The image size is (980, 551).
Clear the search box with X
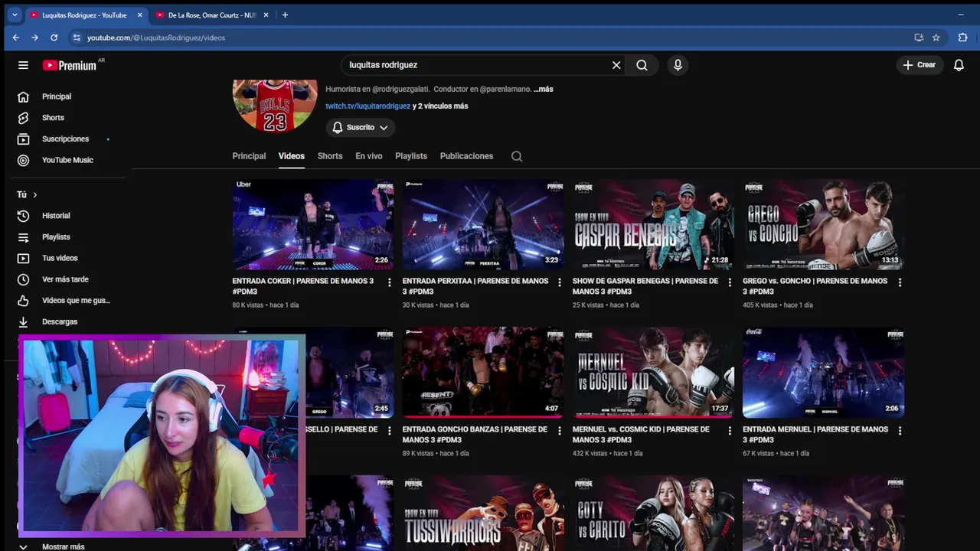(x=616, y=65)
